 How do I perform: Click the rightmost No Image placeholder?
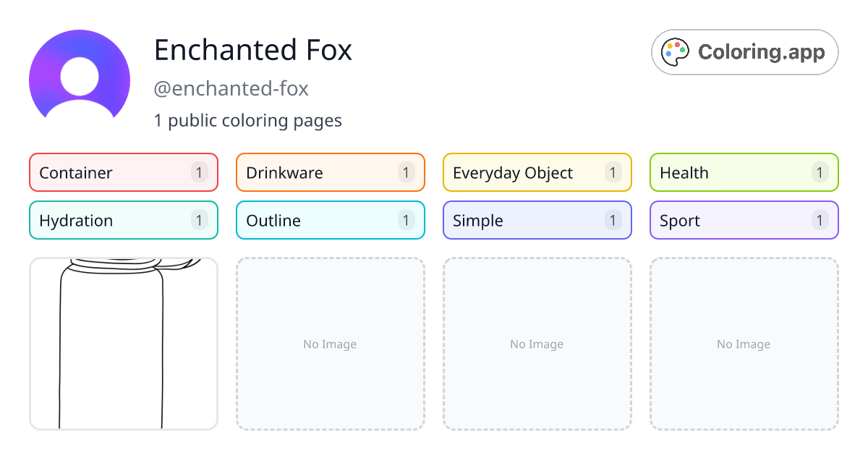pos(744,344)
